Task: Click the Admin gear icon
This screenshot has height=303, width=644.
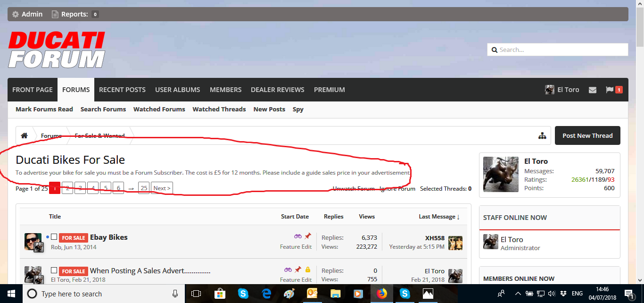Action: 16,14
